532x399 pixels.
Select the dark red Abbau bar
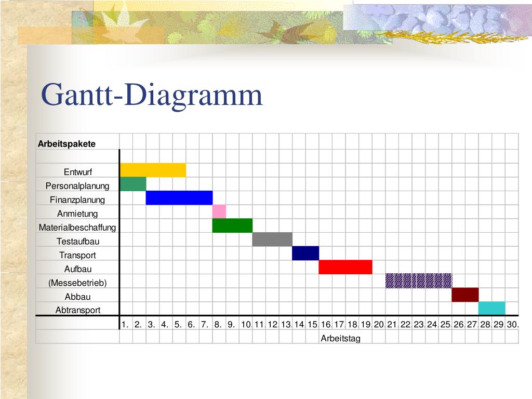click(x=465, y=295)
